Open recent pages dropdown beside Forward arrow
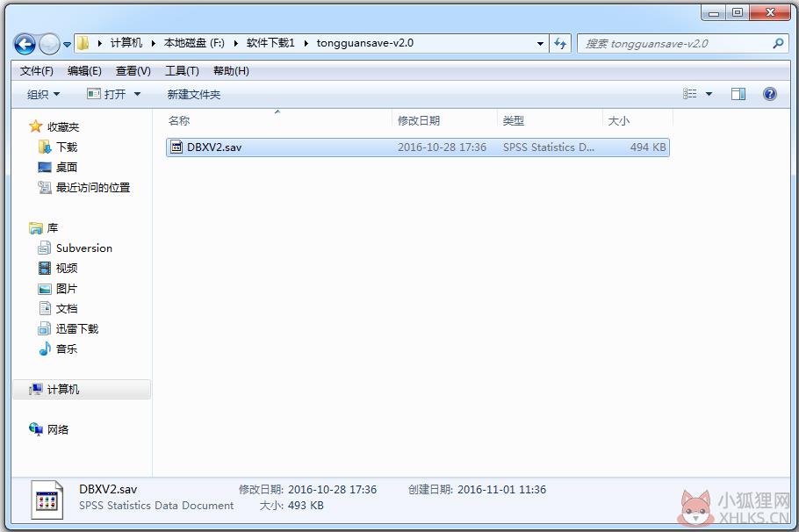The height and width of the screenshot is (532, 799). click(67, 45)
